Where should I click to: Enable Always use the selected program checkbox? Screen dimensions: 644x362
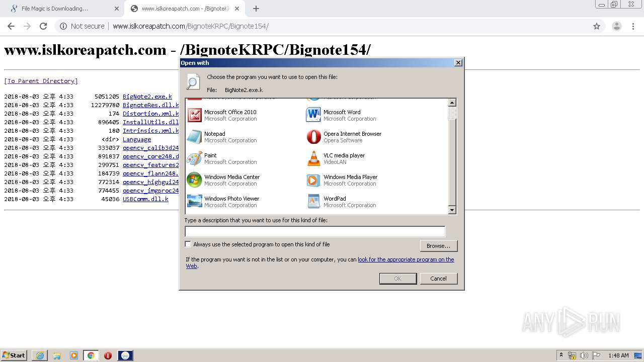pyautogui.click(x=188, y=244)
